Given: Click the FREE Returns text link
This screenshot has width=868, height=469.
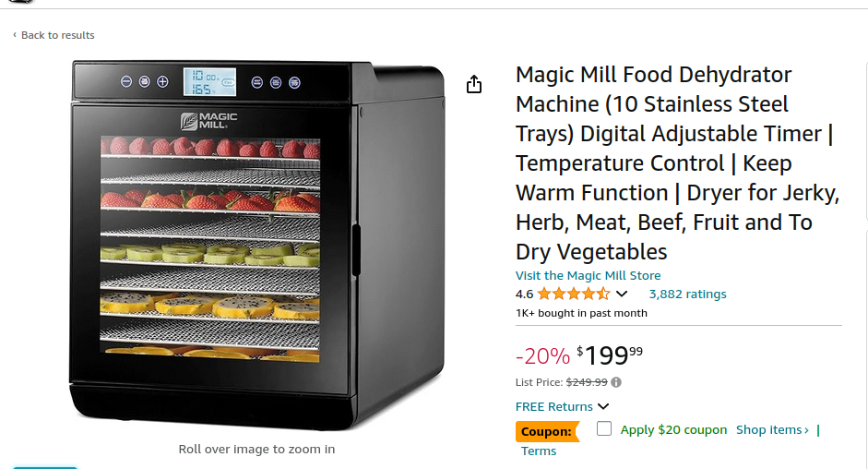Looking at the screenshot, I should coord(553,406).
